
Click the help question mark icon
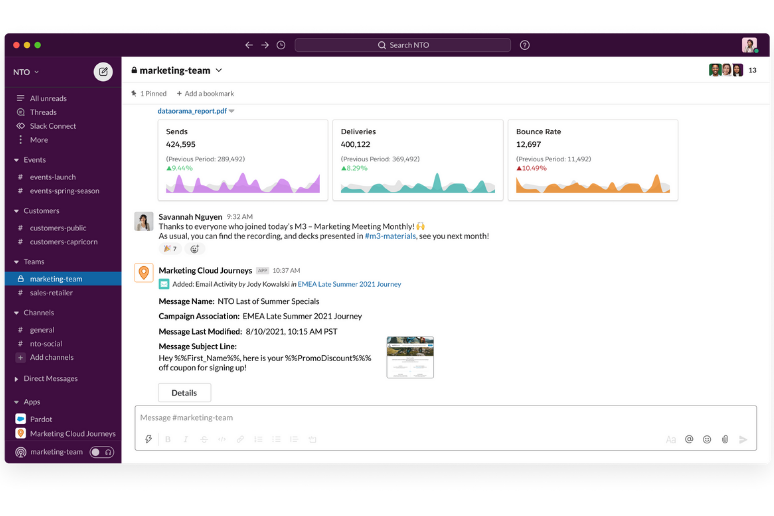pyautogui.click(x=525, y=45)
